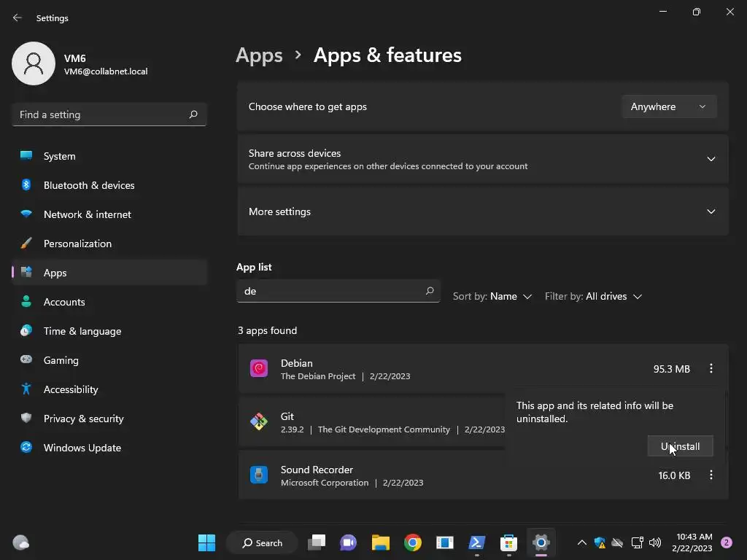Open Task View from taskbar
The width and height of the screenshot is (747, 560).
(x=317, y=542)
